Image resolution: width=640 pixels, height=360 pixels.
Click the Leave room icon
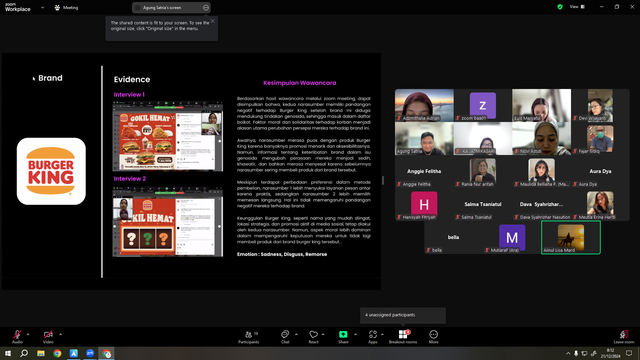coord(624,334)
